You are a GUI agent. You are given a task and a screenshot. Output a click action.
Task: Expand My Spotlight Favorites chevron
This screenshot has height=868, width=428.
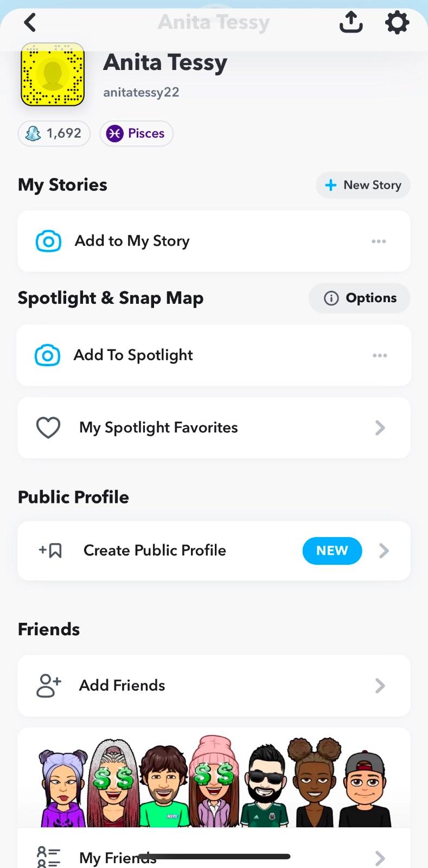click(x=380, y=427)
